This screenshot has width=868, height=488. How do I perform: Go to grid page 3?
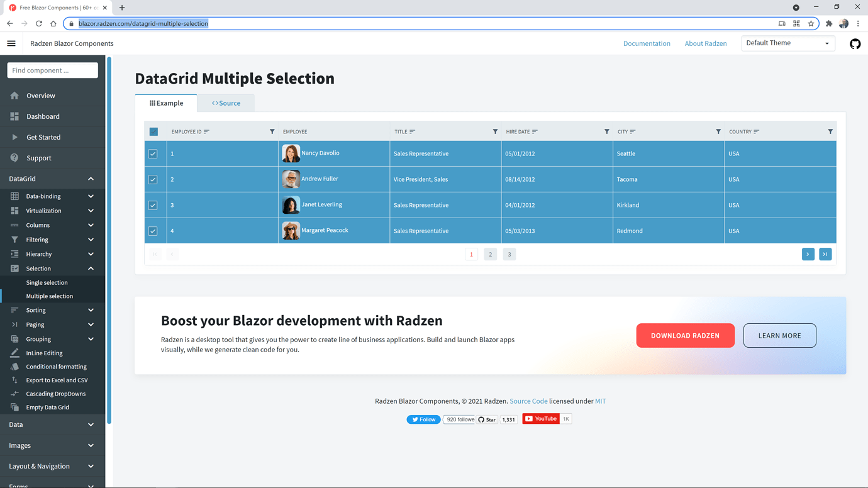(509, 254)
